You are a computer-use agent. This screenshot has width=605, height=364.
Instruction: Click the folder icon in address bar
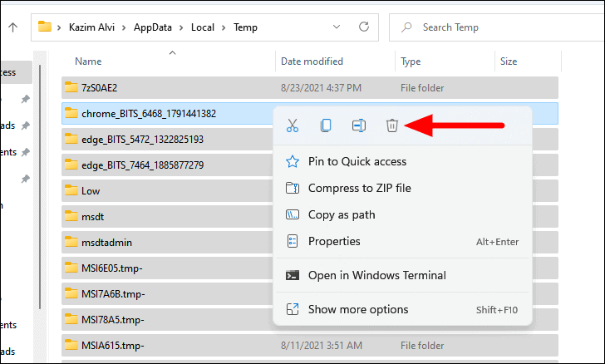45,27
